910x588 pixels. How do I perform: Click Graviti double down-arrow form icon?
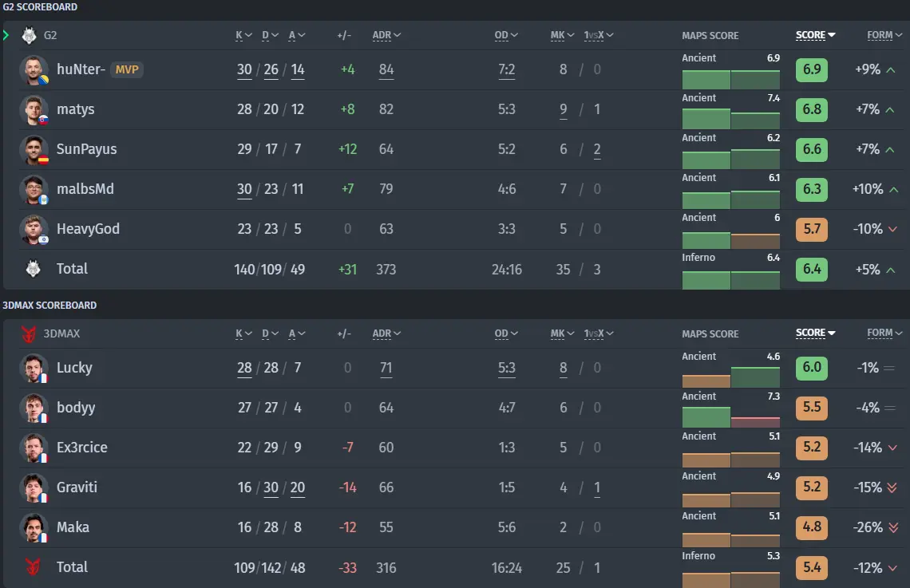coord(892,487)
